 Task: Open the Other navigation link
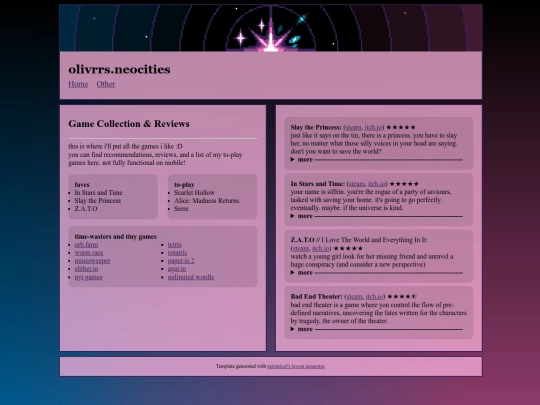coord(105,84)
